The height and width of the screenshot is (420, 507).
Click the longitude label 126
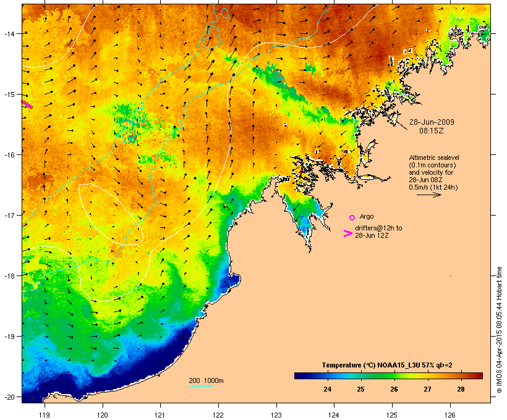point(450,415)
